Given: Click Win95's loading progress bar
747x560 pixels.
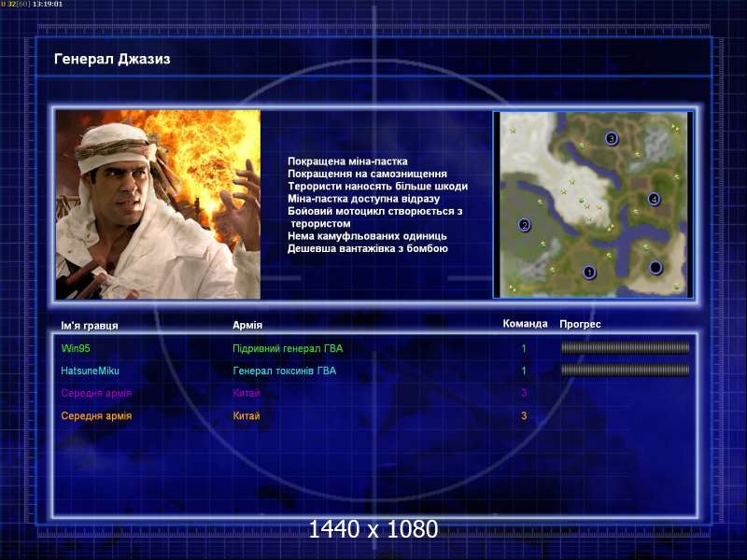Looking at the screenshot, I should [625, 348].
